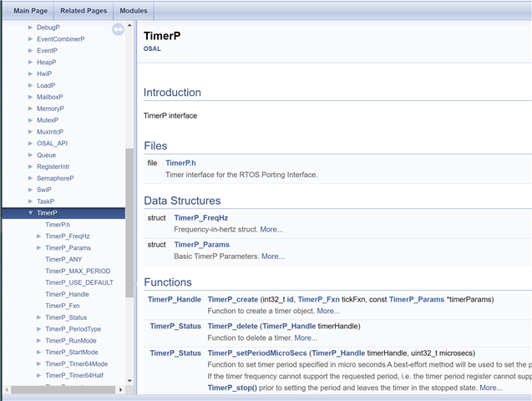Open TimerP.h file link in Files
This screenshot has width=532, height=401.
(180, 163)
